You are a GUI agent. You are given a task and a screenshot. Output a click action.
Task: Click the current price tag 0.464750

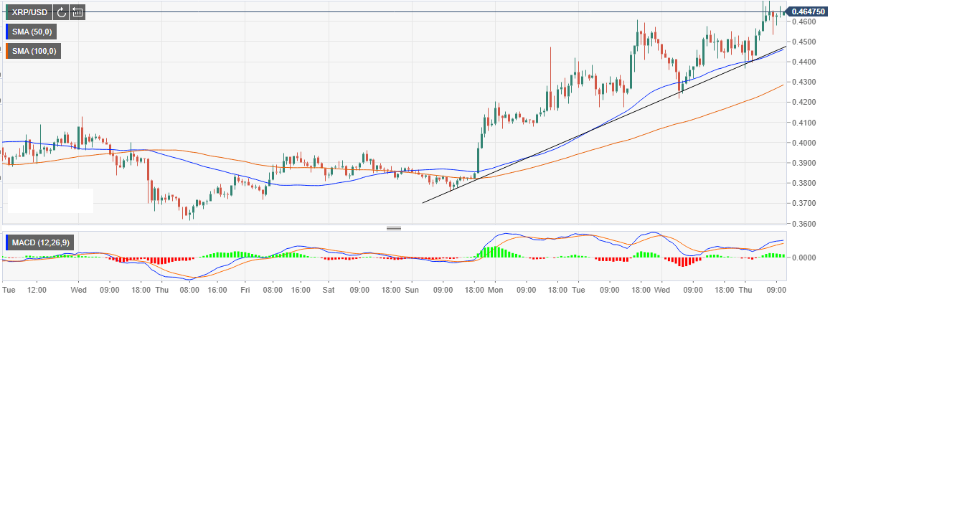click(x=807, y=11)
